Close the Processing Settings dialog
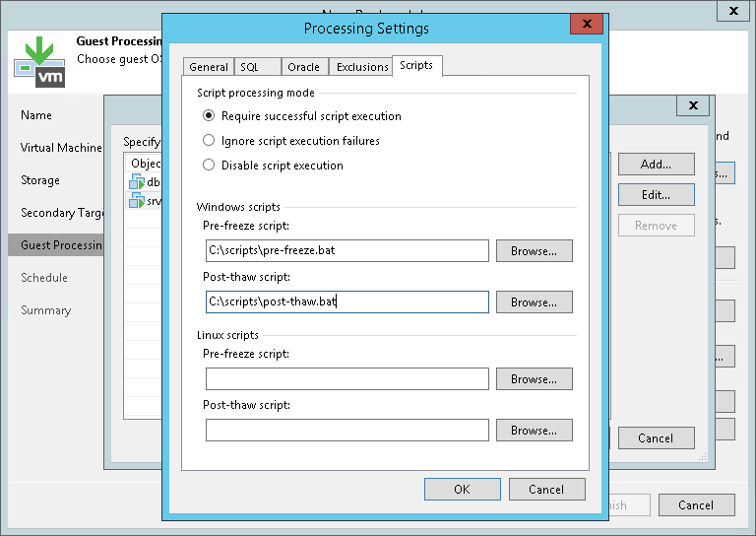The width and height of the screenshot is (756, 536). coord(587,26)
